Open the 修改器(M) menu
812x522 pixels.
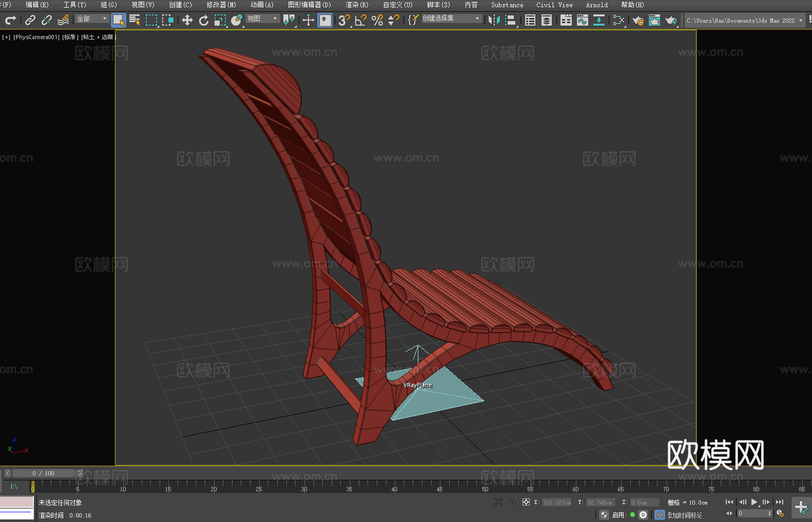[x=221, y=5]
